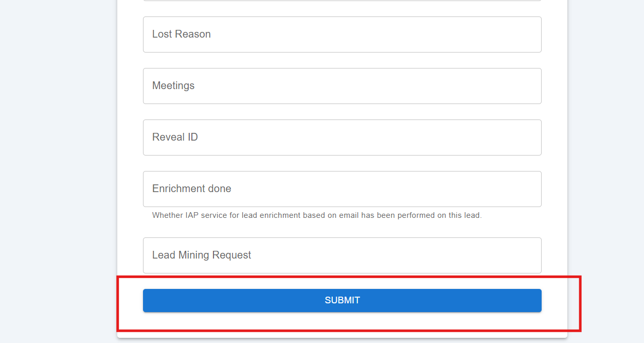Viewport: 644px width, 343px height.
Task: Click the "Lead Mining Request" label text
Action: point(202,255)
